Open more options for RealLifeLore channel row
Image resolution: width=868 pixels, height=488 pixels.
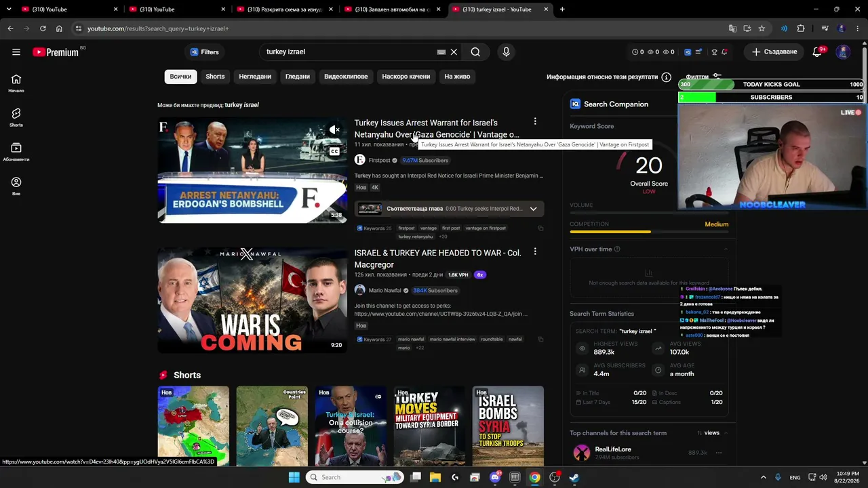point(718,453)
